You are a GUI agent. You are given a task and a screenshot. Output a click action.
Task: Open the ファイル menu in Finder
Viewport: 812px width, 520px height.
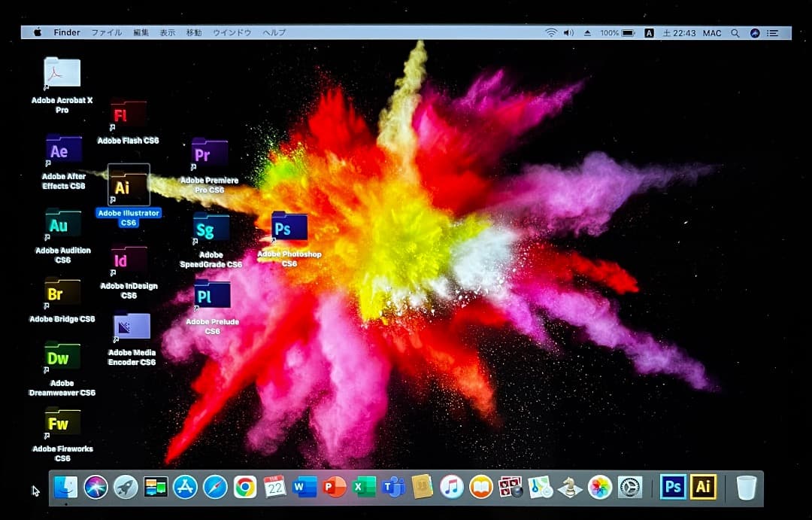(106, 32)
